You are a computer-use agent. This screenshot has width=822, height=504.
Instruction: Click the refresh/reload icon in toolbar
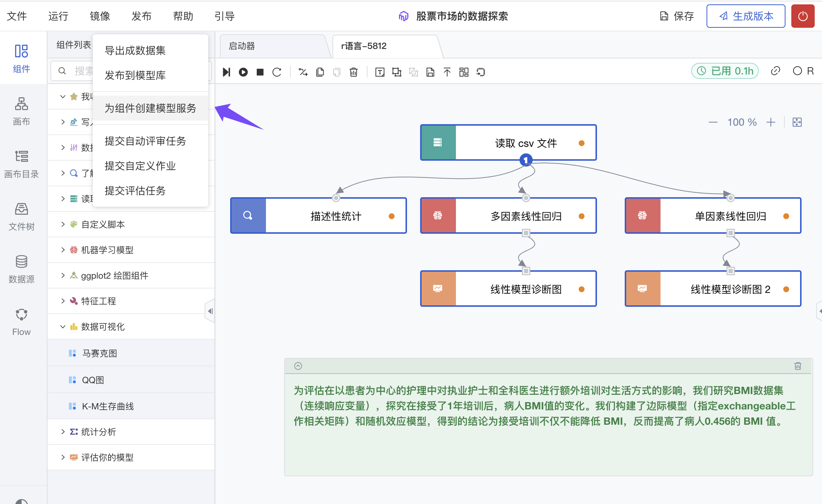pos(277,72)
